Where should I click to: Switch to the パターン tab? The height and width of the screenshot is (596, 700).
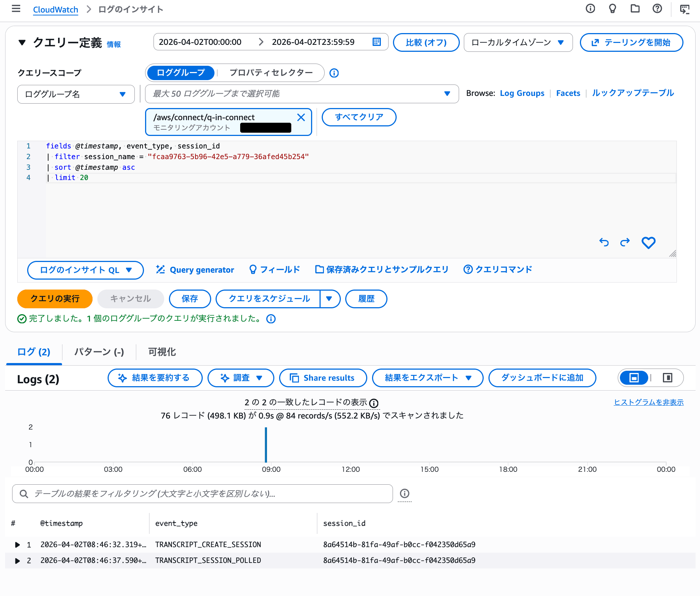[99, 352]
